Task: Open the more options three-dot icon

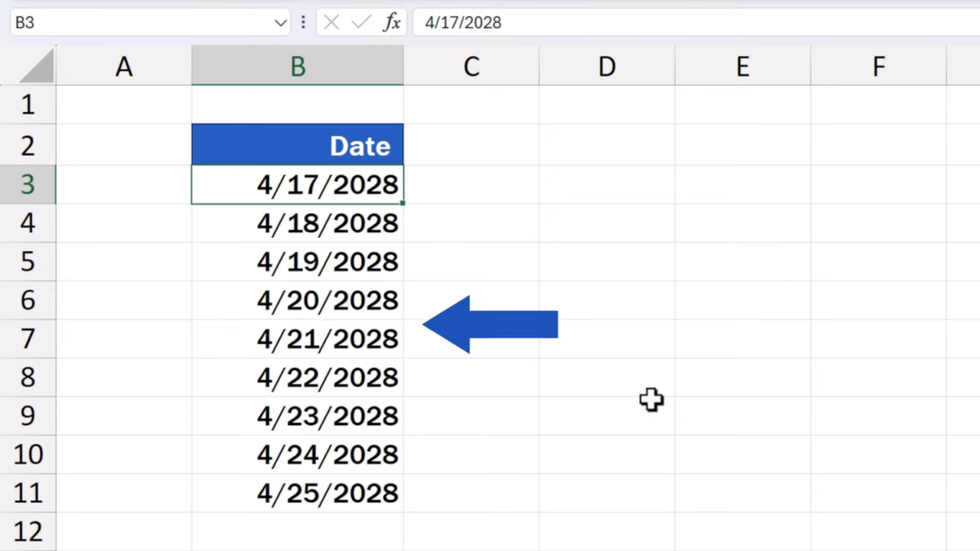Action: click(303, 22)
